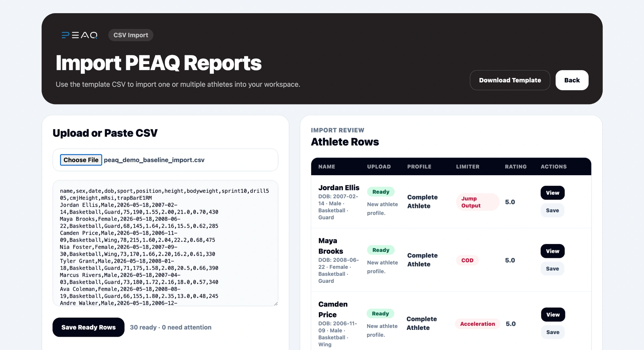644x350 pixels.
Task: Select the Camden Price athlete name
Action: coord(333,310)
